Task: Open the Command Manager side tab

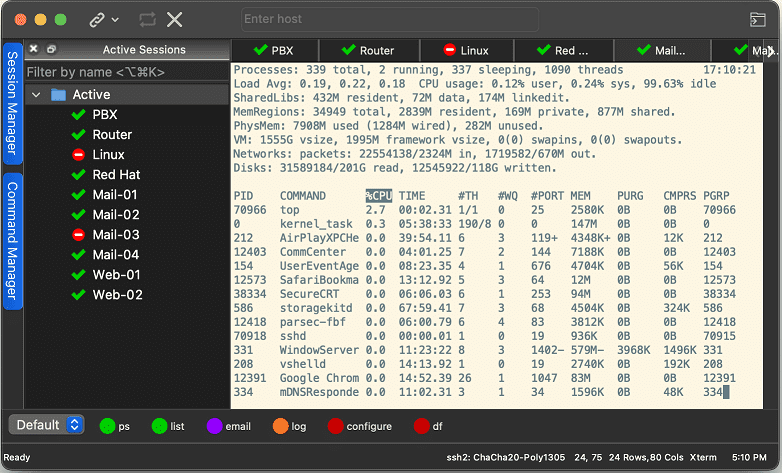Action: click(13, 241)
